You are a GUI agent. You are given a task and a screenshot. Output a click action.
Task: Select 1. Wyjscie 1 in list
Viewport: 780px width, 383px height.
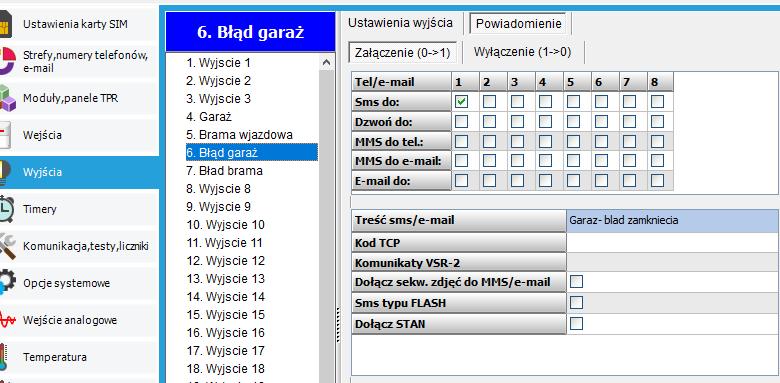coord(218,63)
